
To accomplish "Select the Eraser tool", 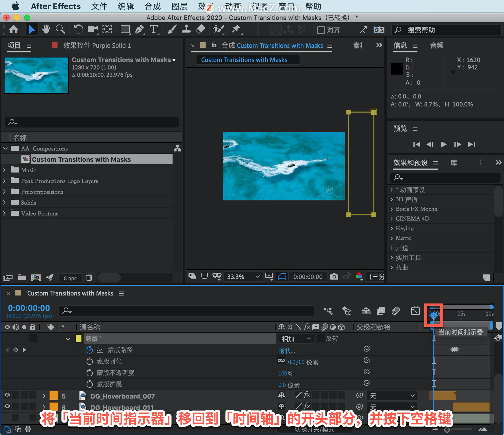I will click(201, 29).
